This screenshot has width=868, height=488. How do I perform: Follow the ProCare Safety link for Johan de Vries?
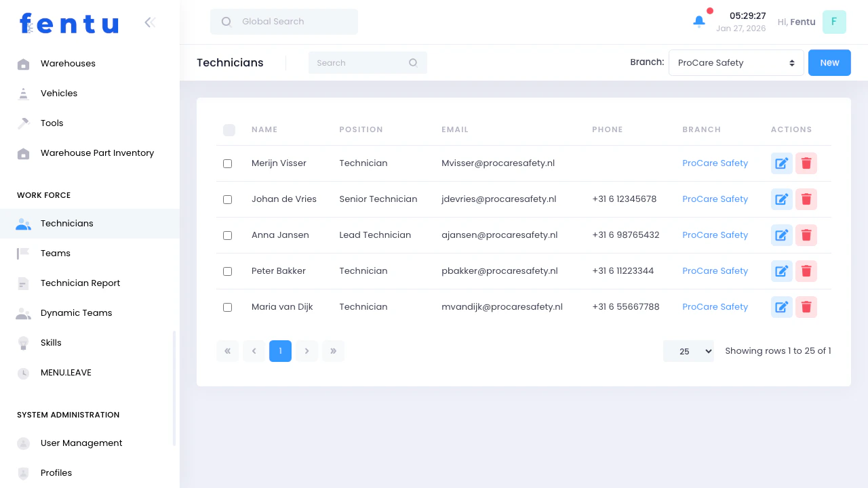pyautogui.click(x=715, y=199)
